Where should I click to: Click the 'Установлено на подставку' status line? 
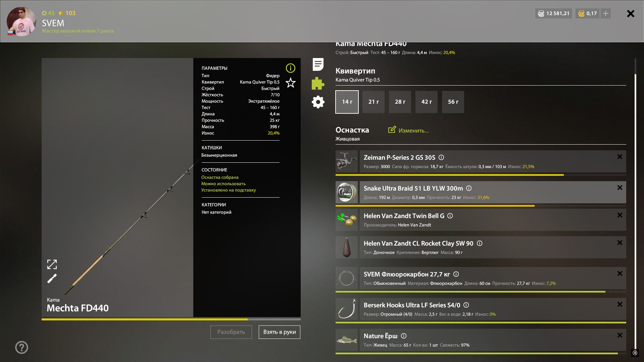[229, 190]
